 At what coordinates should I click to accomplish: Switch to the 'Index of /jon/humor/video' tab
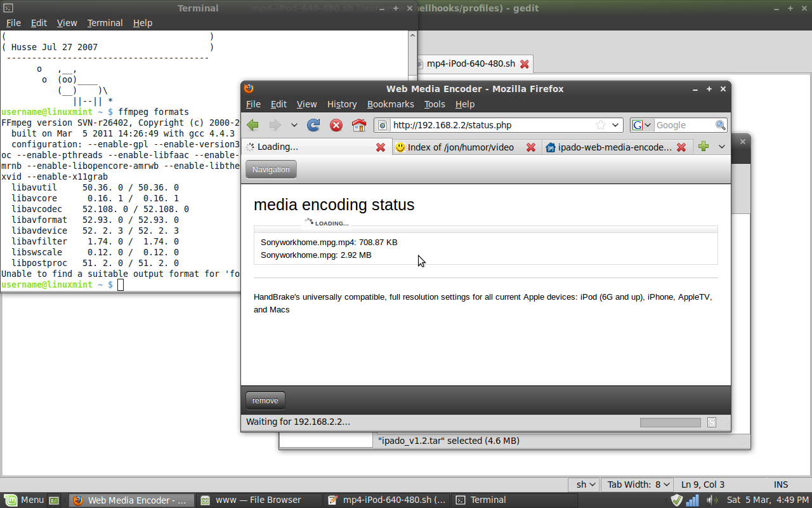click(460, 147)
